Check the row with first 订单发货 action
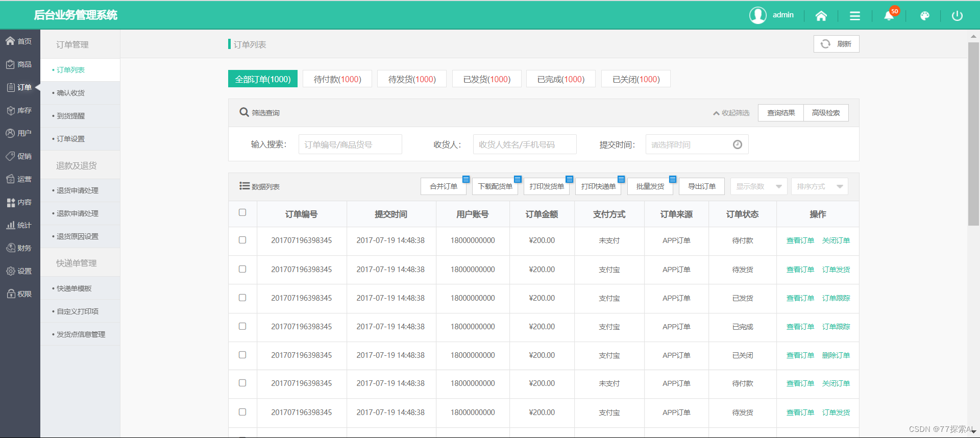This screenshot has width=980, height=438. pyautogui.click(x=242, y=269)
